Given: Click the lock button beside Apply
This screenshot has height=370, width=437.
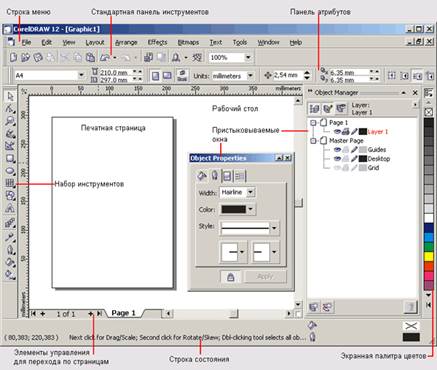Looking at the screenshot, I should (230, 277).
